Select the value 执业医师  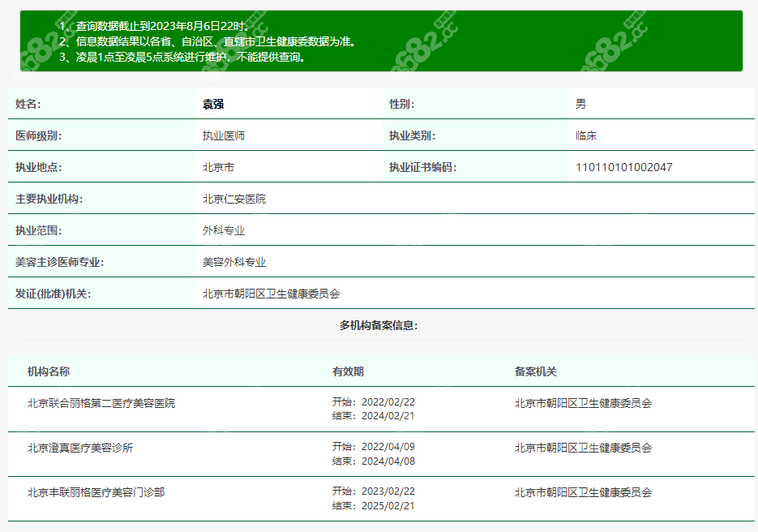223,136
